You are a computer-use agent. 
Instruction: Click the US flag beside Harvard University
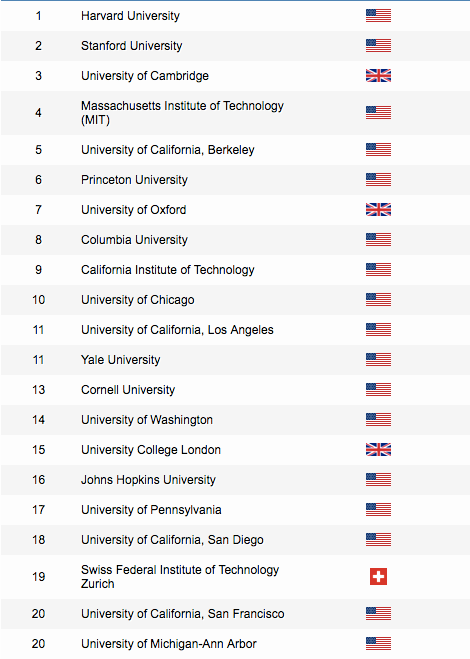coord(378,16)
